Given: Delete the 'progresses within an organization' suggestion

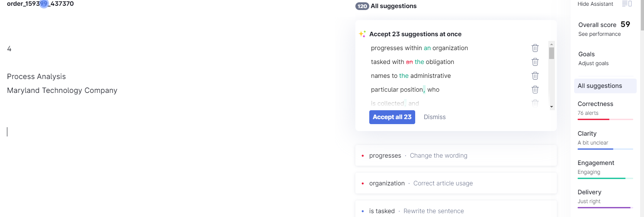Looking at the screenshot, I should click(x=535, y=48).
